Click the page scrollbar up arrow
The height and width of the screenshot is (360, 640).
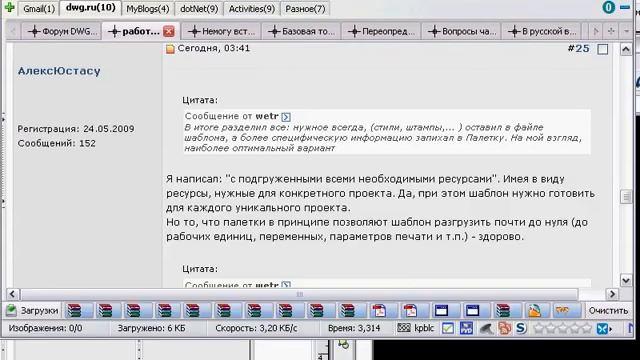(x=626, y=50)
